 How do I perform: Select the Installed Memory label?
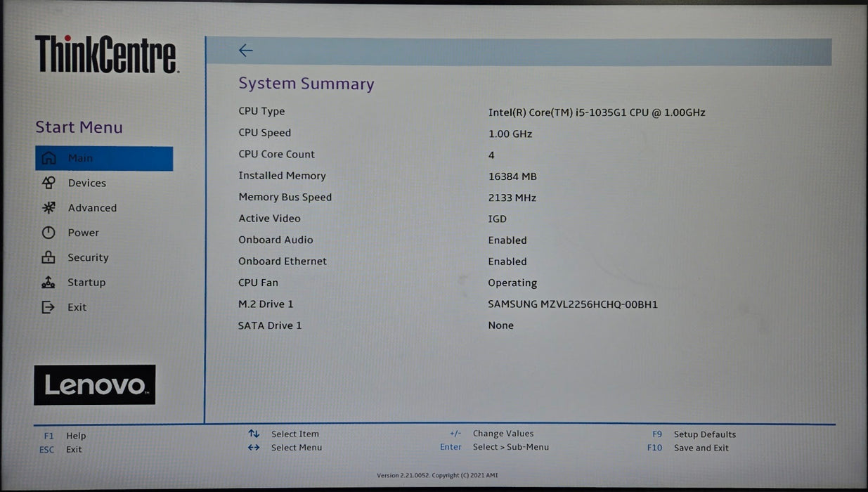click(282, 176)
